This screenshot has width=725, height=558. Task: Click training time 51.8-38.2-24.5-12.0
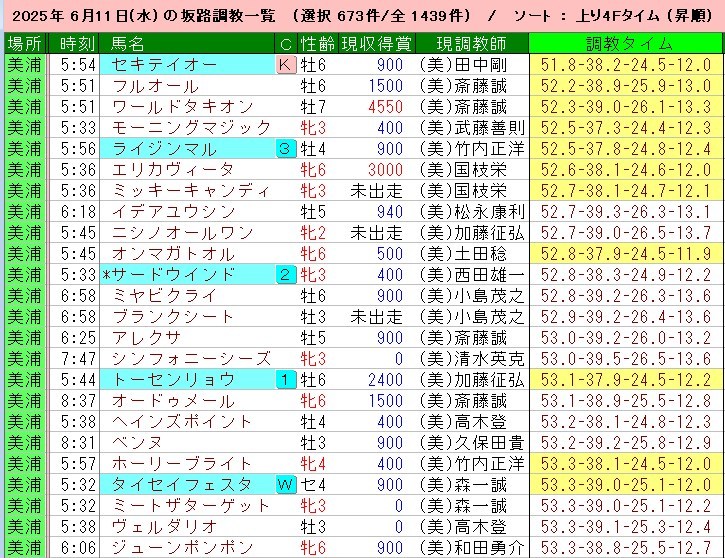point(626,65)
